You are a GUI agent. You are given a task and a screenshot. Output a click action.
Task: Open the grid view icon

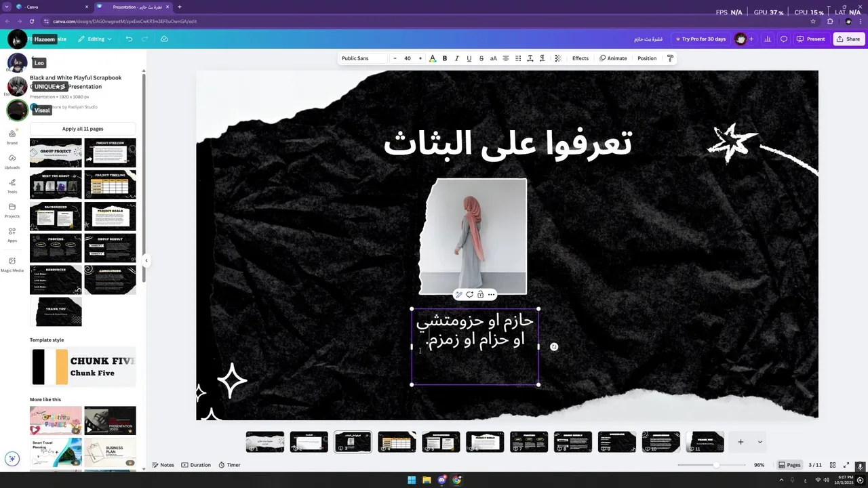point(833,465)
